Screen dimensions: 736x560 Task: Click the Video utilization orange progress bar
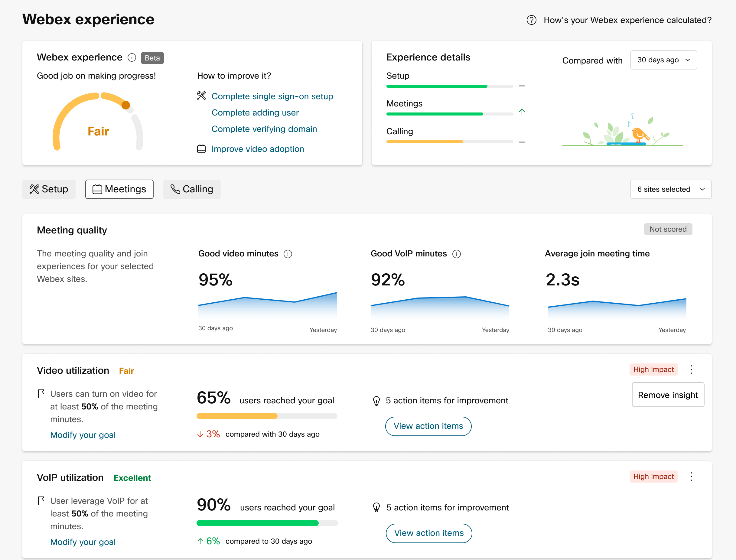coord(237,416)
